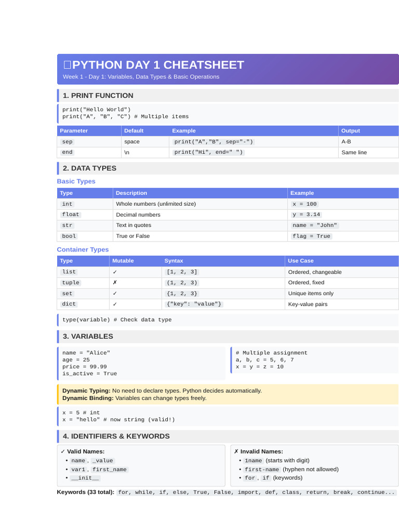This screenshot has width=399, height=532.
Task: Click the 'Key-value pairs' use case
Action: coord(308,304)
